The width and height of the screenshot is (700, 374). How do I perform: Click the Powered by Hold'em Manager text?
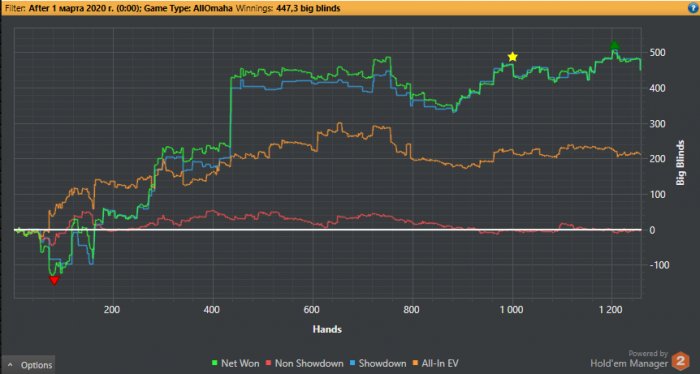point(629,359)
